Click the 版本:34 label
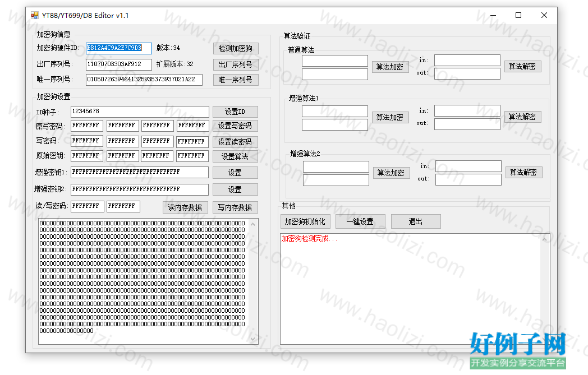Image resolution: width=588 pixels, height=375 pixels. (x=168, y=48)
